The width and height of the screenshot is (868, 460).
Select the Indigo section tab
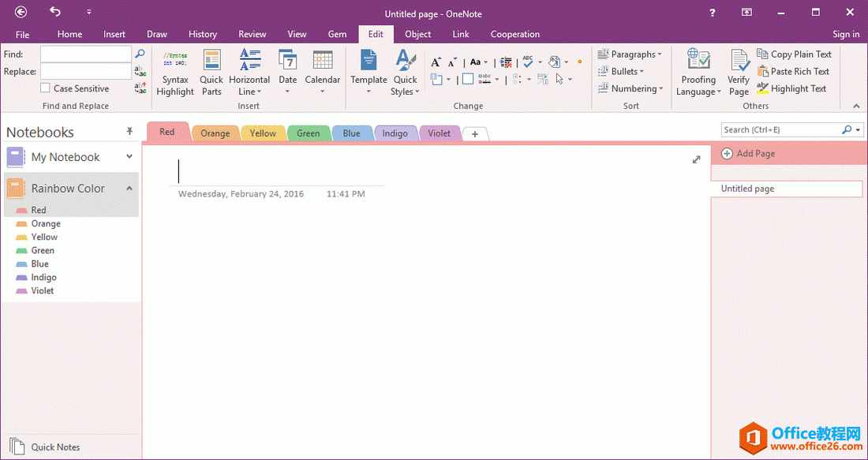click(395, 133)
